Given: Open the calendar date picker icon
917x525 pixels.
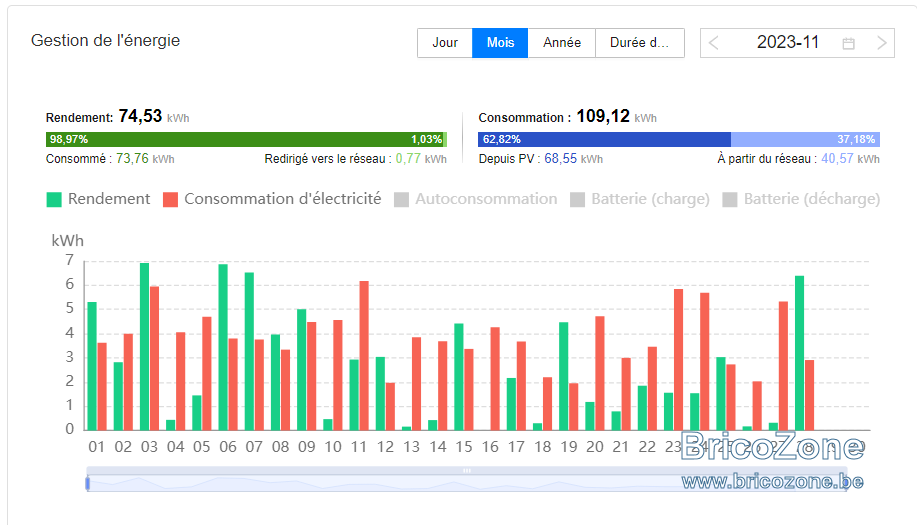Looking at the screenshot, I should (x=849, y=43).
